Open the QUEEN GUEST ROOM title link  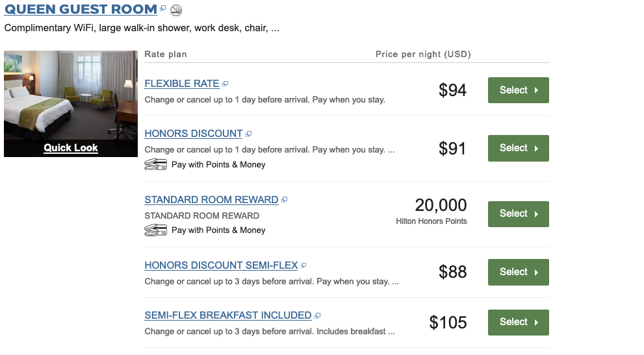(81, 10)
